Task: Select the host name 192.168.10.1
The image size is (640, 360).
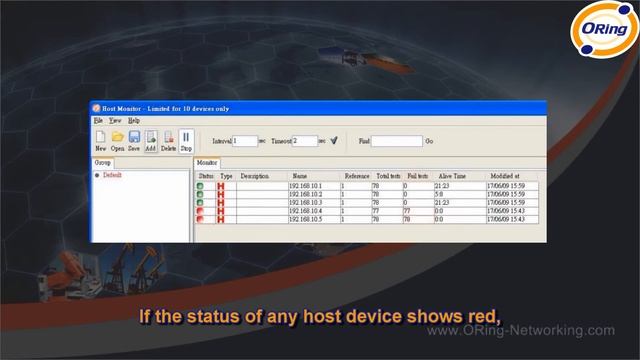Action: tap(306, 186)
